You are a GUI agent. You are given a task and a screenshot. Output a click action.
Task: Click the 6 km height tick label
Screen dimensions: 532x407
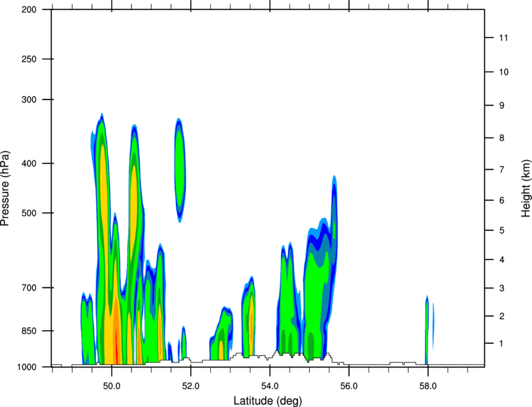[502, 200]
